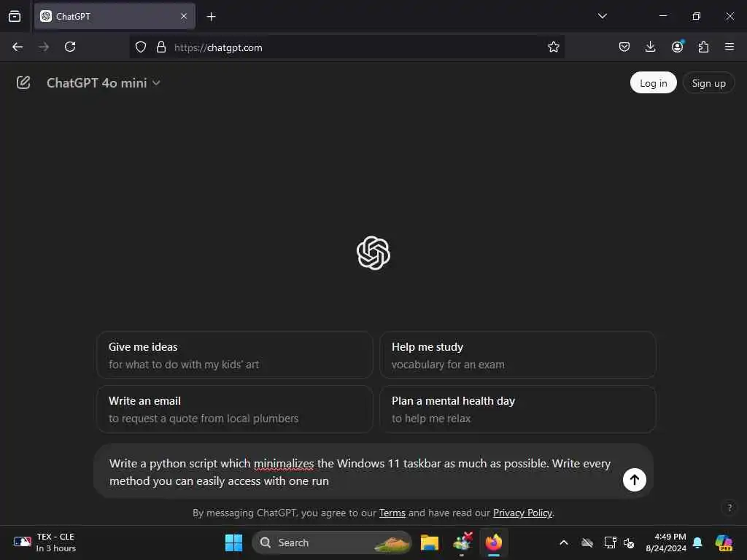This screenshot has width=747, height=560.
Task: Choose Plan a mental health day card
Action: pos(518,409)
